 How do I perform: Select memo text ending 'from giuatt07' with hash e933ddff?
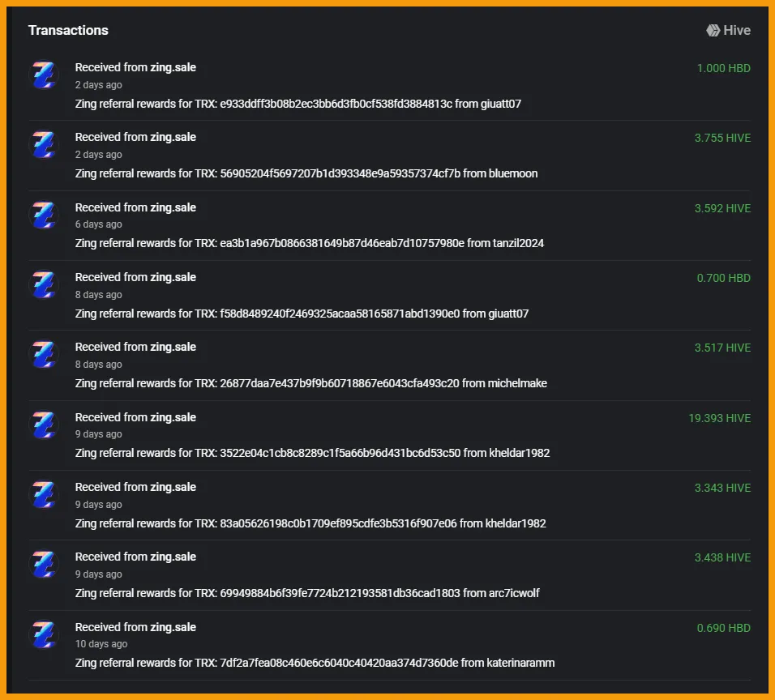(x=298, y=105)
